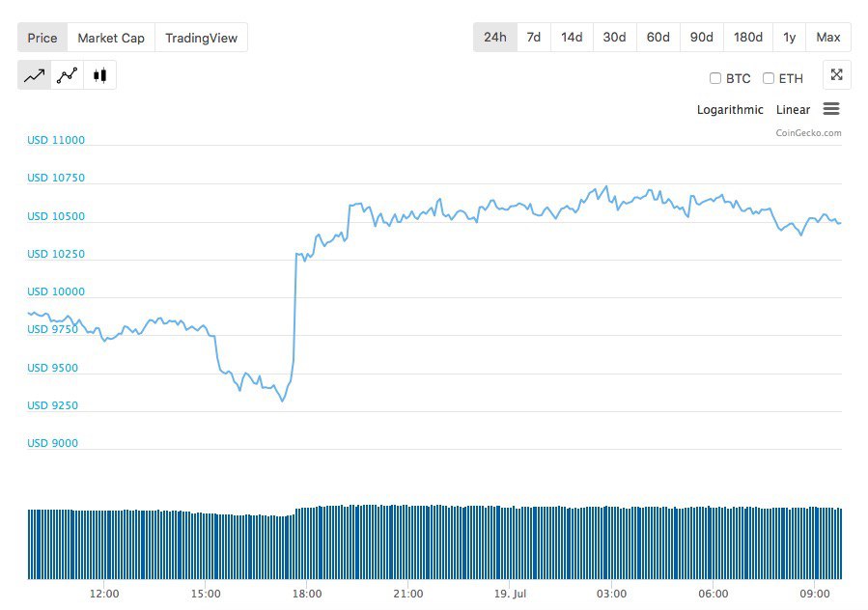Enable the ETH comparison checkbox

[x=769, y=78]
